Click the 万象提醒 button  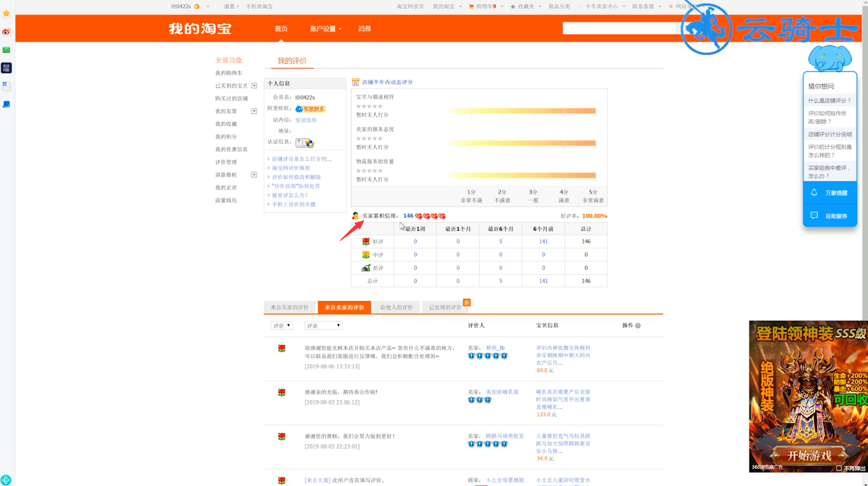coord(830,193)
